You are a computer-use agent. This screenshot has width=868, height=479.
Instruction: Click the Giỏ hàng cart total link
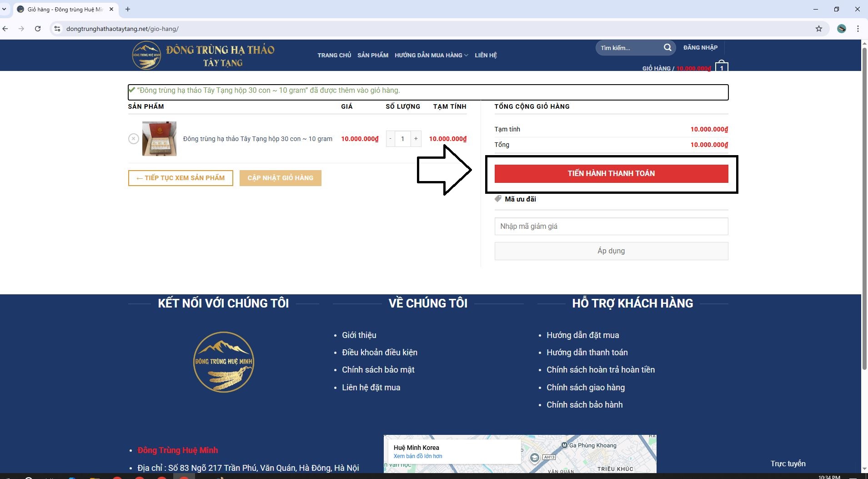(x=676, y=68)
